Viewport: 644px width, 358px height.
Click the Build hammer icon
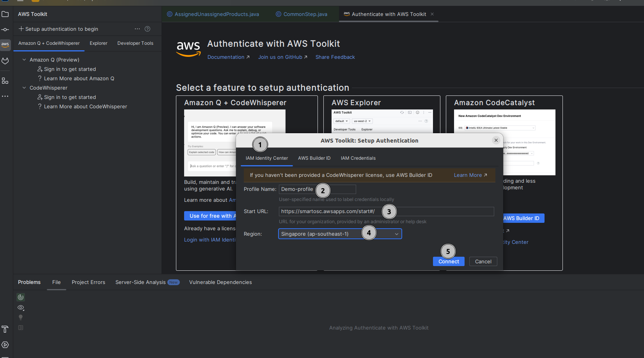click(x=5, y=329)
